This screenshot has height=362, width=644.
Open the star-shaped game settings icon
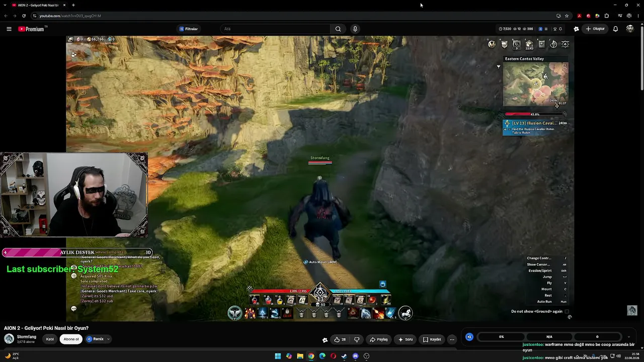click(x=565, y=44)
